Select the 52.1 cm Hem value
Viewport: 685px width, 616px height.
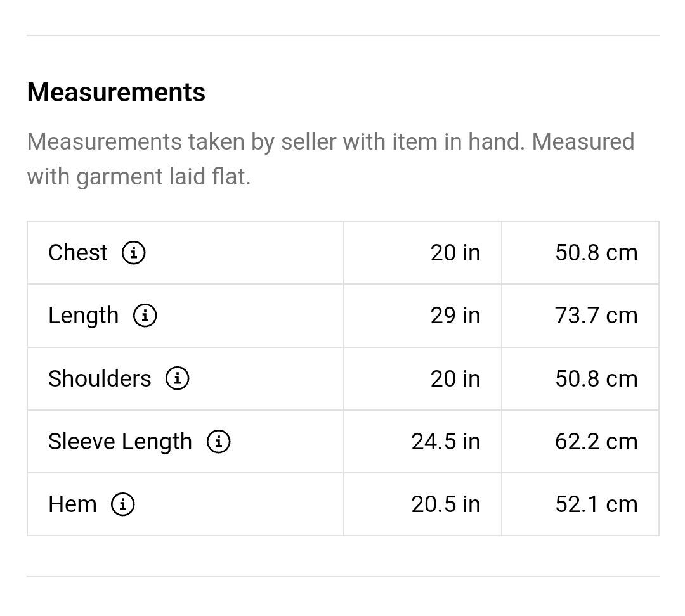point(596,504)
